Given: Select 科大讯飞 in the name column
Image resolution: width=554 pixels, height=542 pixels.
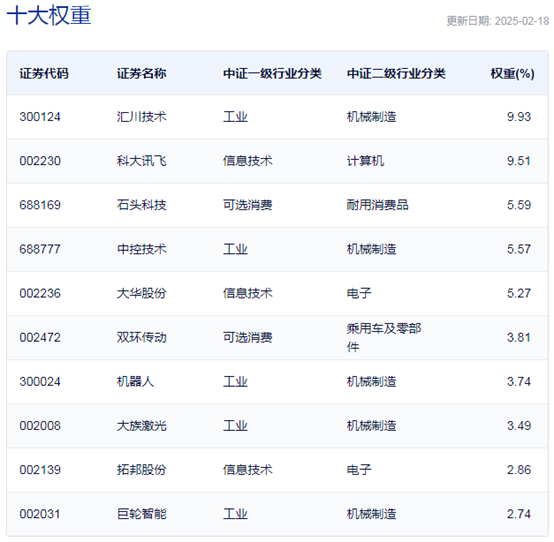Looking at the screenshot, I should [141, 161].
